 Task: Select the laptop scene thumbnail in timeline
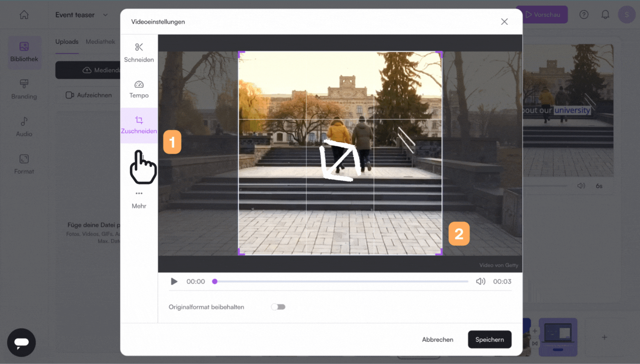click(558, 337)
